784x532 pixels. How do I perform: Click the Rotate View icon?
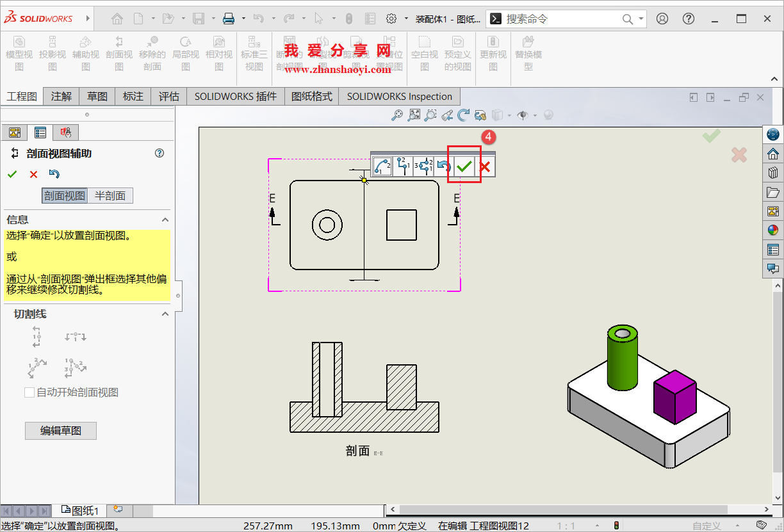point(463,115)
